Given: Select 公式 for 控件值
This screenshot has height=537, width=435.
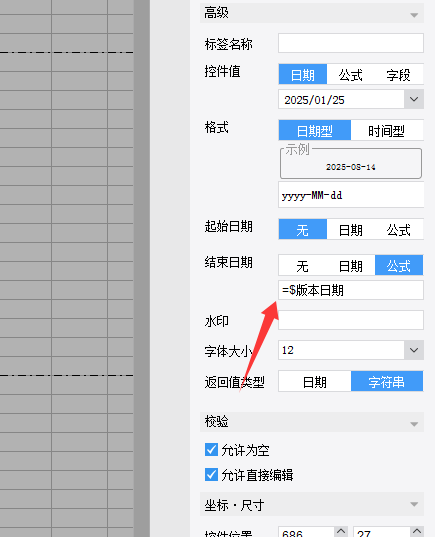Looking at the screenshot, I should click(351, 74).
